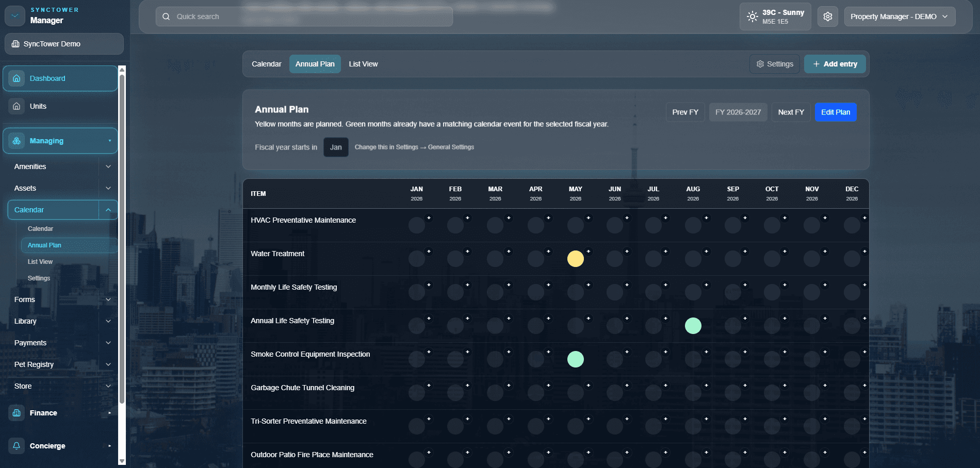Open the Property Manager - DEMO dropdown
Screen dimensions: 980x468
(900, 16)
